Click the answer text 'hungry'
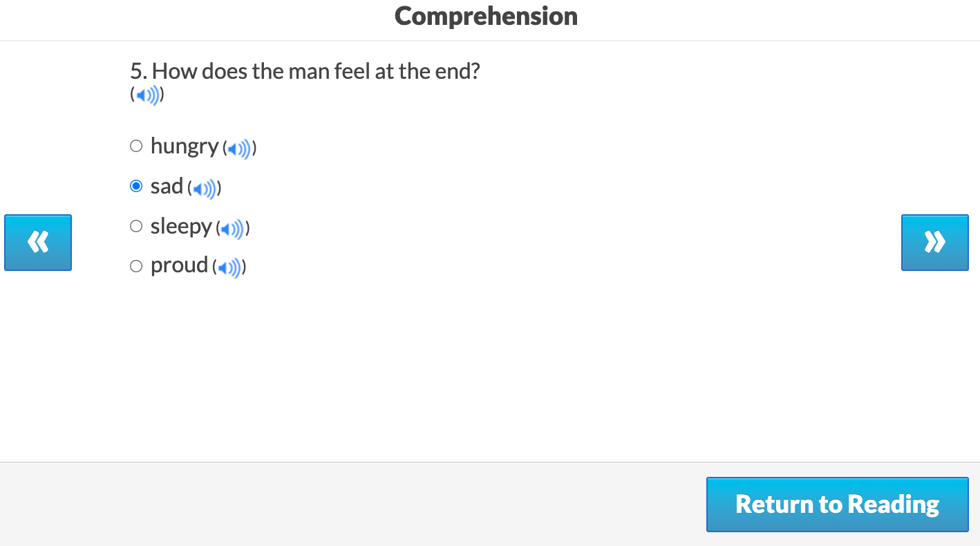This screenshot has width=980, height=546. tap(185, 146)
